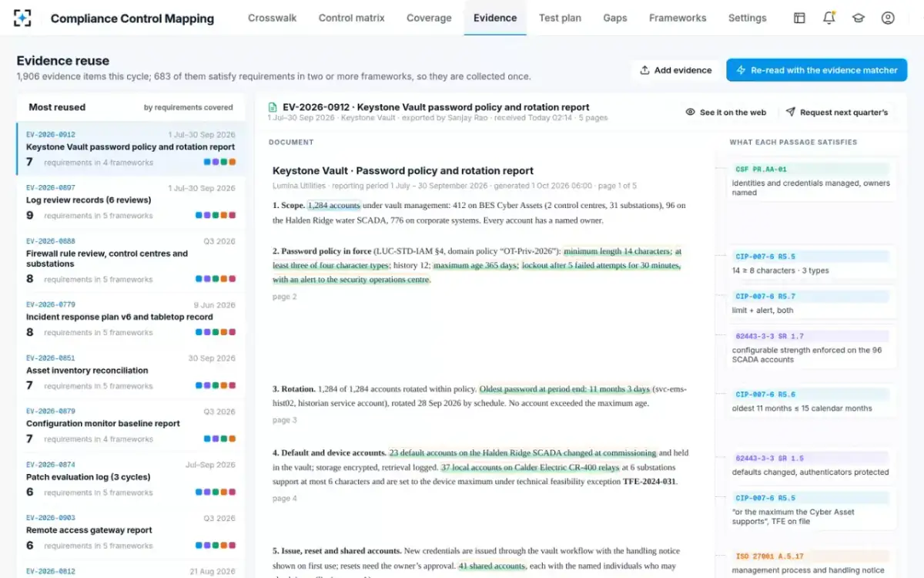
Task: Click the CIP-007-6 R5.5 tag with 14 ≥ 8 characters
Action: 810,257
